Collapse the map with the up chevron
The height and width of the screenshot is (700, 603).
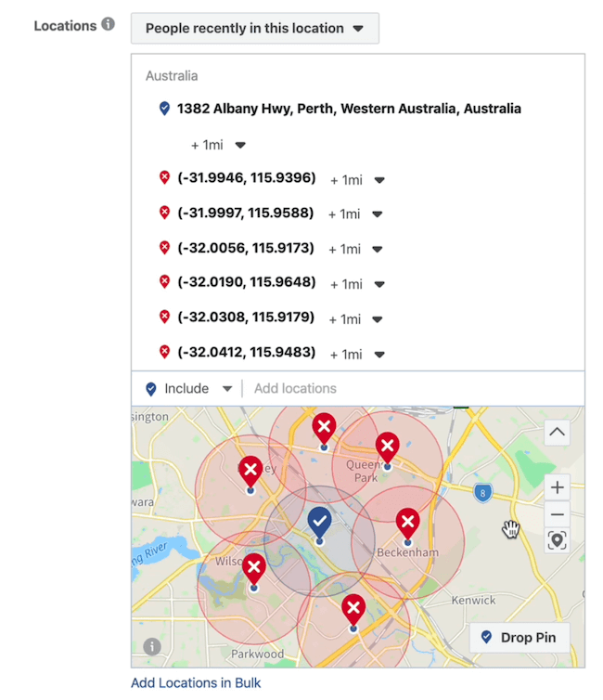[x=557, y=432]
